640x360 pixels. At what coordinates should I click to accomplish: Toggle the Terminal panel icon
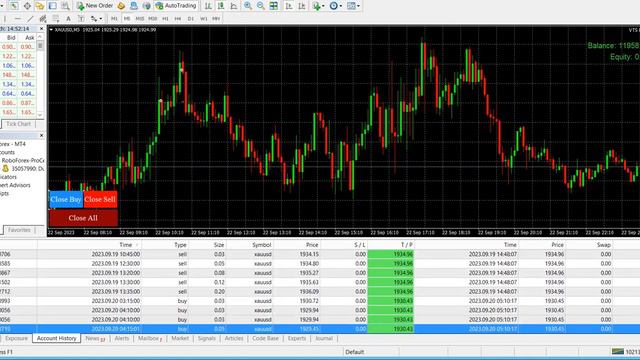[x=52, y=6]
